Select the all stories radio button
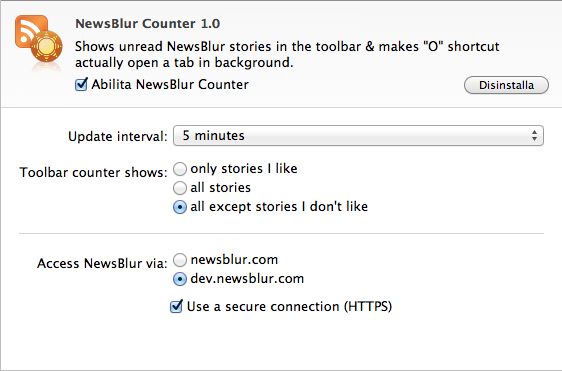Screen dimensions: 562x371 click(180, 188)
